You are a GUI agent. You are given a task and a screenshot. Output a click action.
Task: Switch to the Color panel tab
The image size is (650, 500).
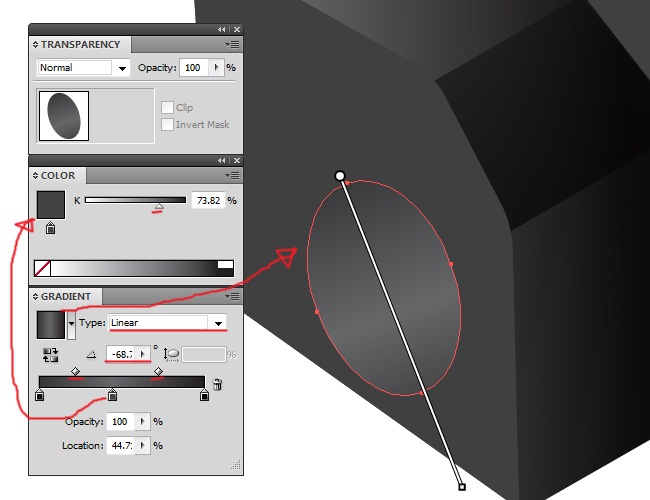click(x=58, y=176)
